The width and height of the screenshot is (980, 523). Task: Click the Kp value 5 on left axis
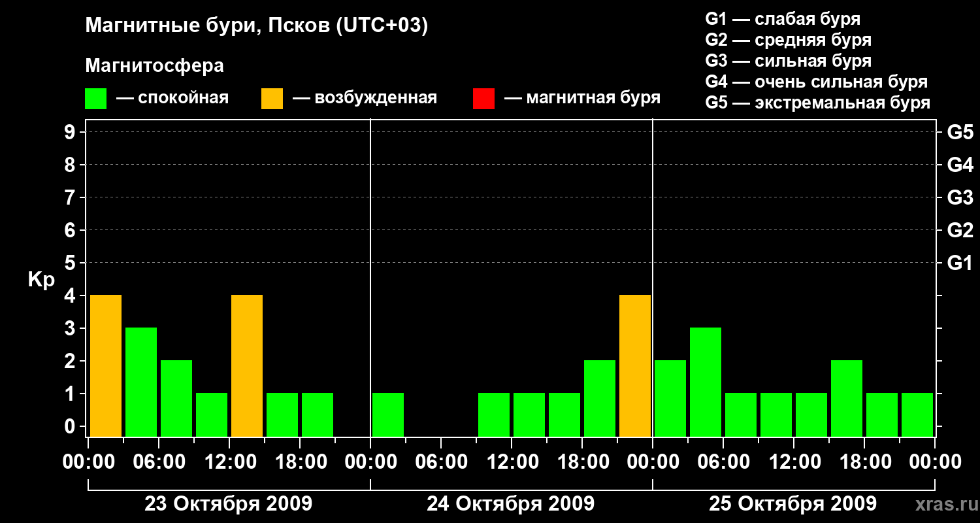pos(71,263)
